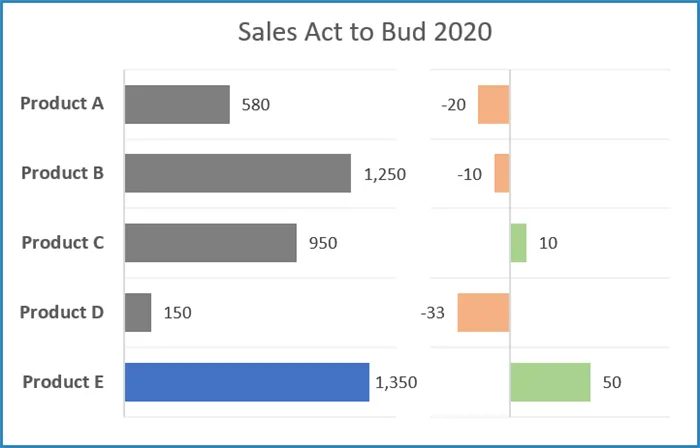700x448 pixels.
Task: Click the -33 variance data label
Action: [433, 313]
